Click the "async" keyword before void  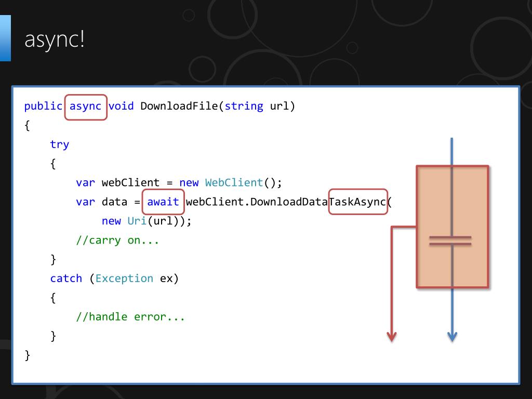point(86,107)
